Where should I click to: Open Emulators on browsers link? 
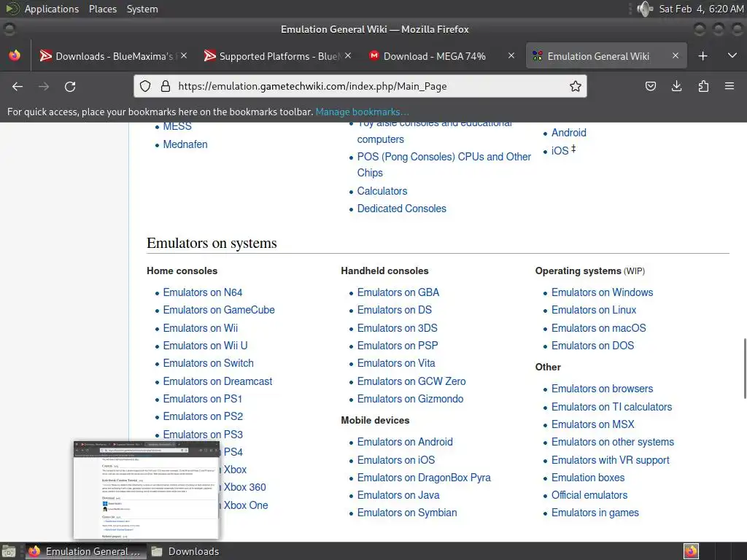pos(602,389)
